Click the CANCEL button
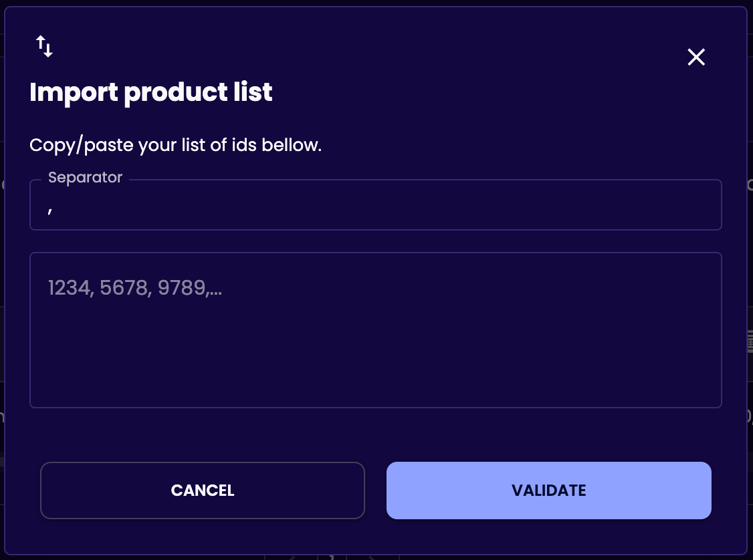Screen dimensions: 753x560 (202, 491)
